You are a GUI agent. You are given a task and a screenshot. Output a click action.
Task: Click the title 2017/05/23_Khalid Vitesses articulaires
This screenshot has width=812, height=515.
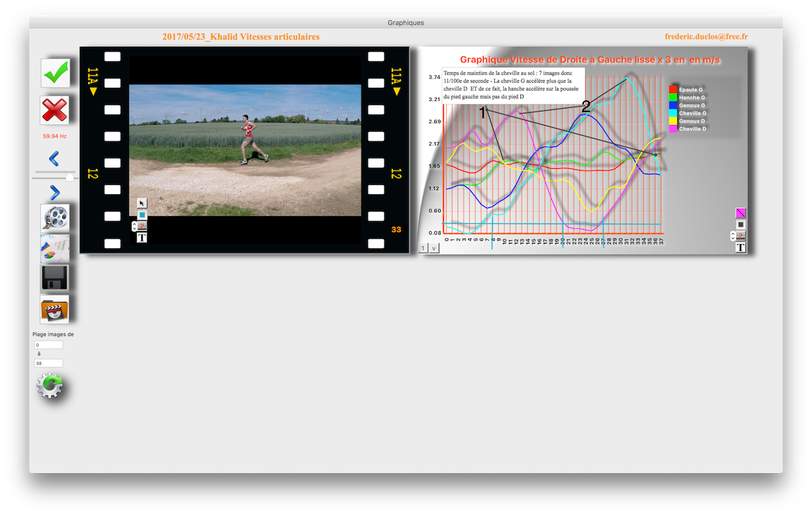click(241, 37)
